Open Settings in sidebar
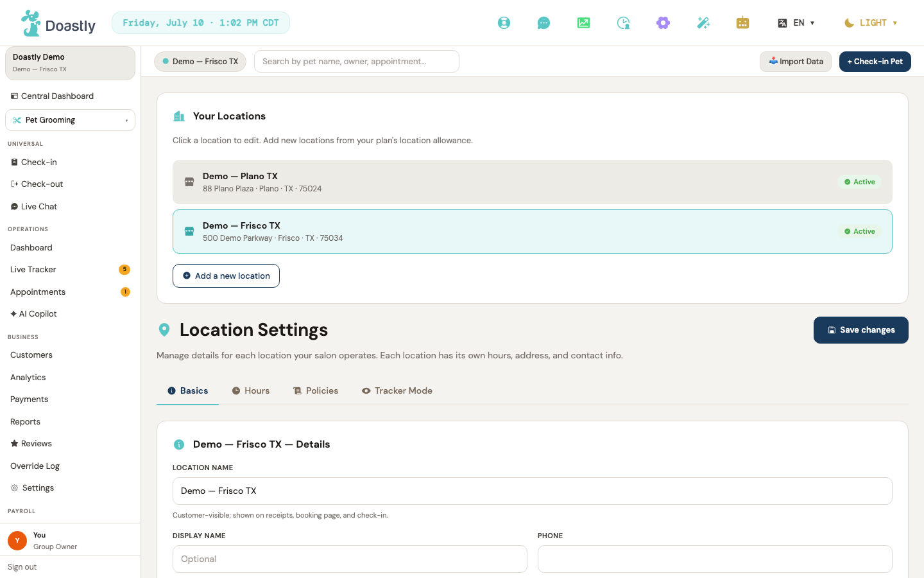Viewport: 924px width, 578px height. point(70,488)
